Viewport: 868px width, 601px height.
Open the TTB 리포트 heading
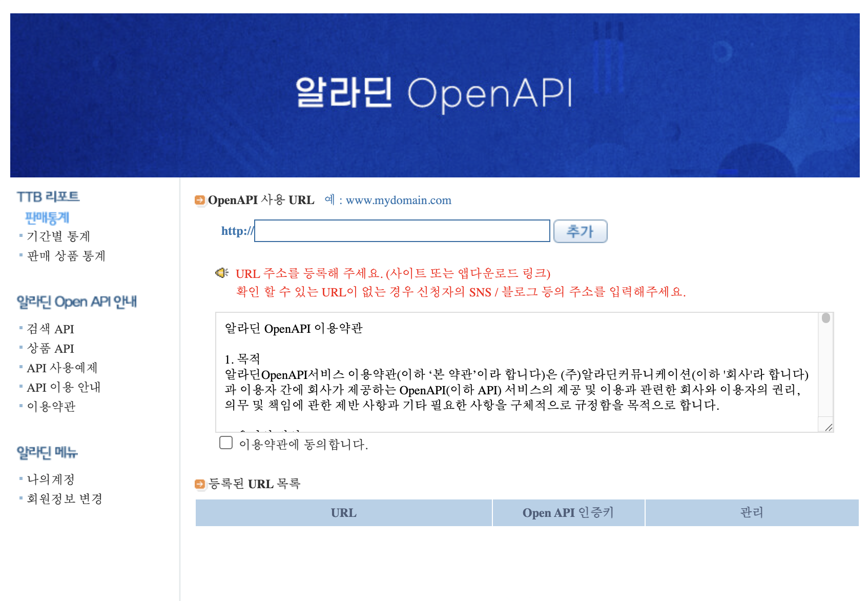(48, 196)
